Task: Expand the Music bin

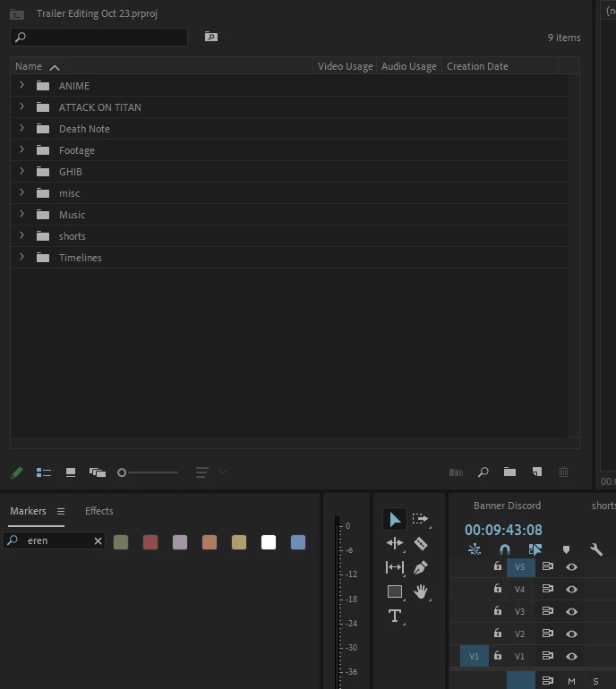Action: (21, 215)
